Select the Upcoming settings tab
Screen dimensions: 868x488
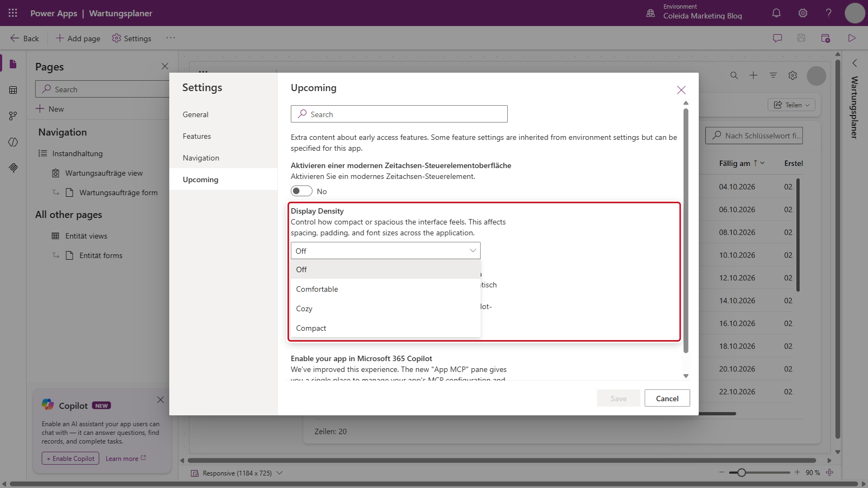pyautogui.click(x=223, y=179)
